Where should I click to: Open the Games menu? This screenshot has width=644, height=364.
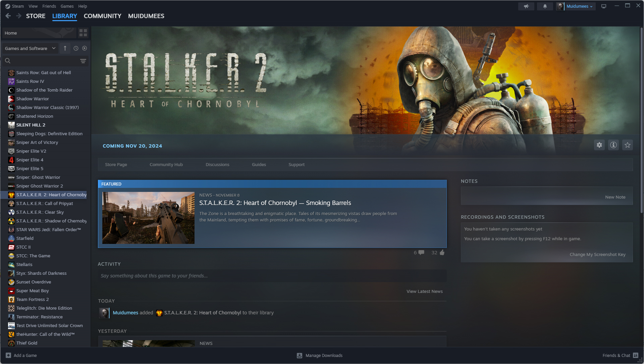click(x=67, y=6)
